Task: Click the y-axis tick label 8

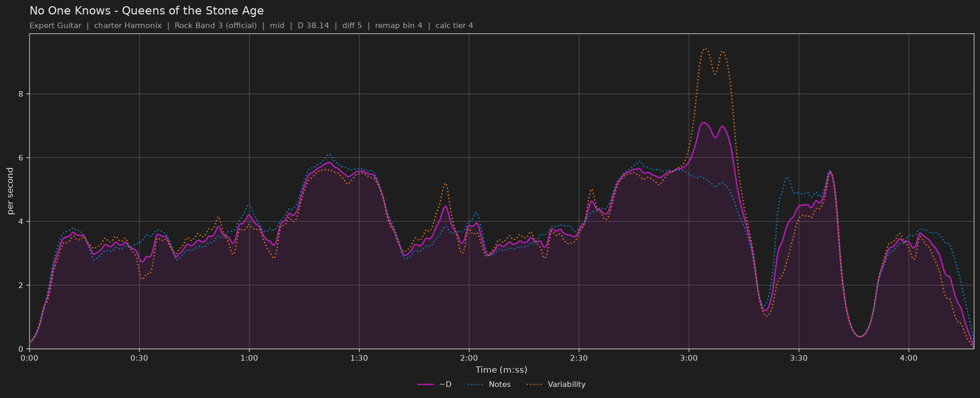Action: click(22, 94)
